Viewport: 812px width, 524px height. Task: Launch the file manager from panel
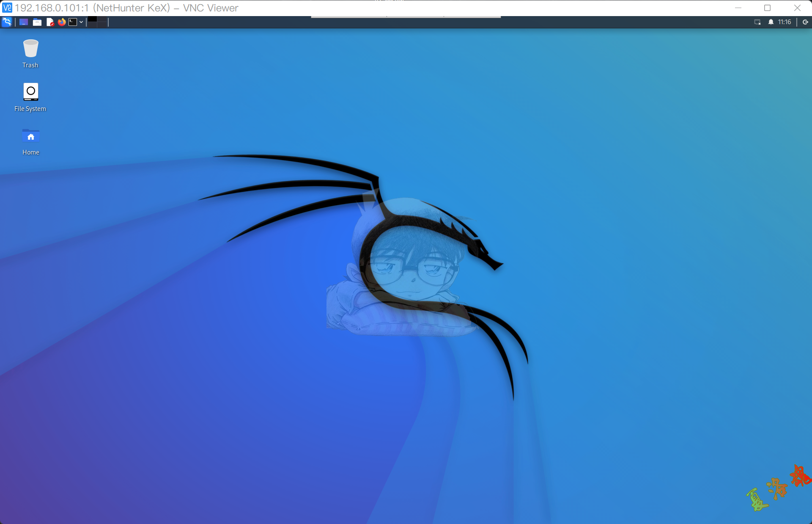coord(37,22)
